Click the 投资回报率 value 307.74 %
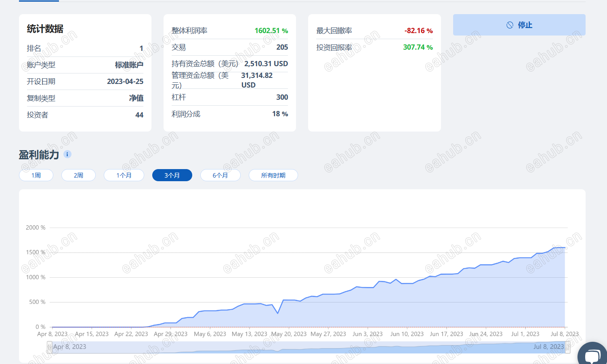Screen dimensions: 607x364 coord(418,47)
